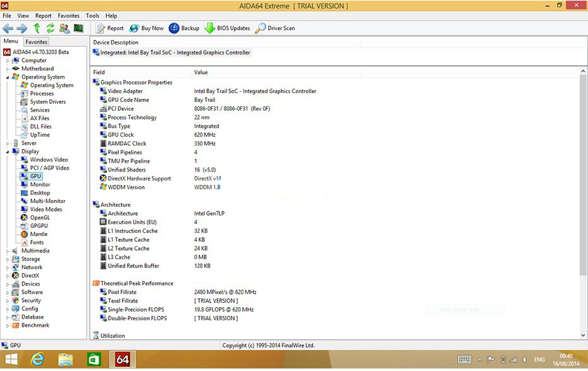Open the View menu
The image size is (588, 371).
point(23,16)
